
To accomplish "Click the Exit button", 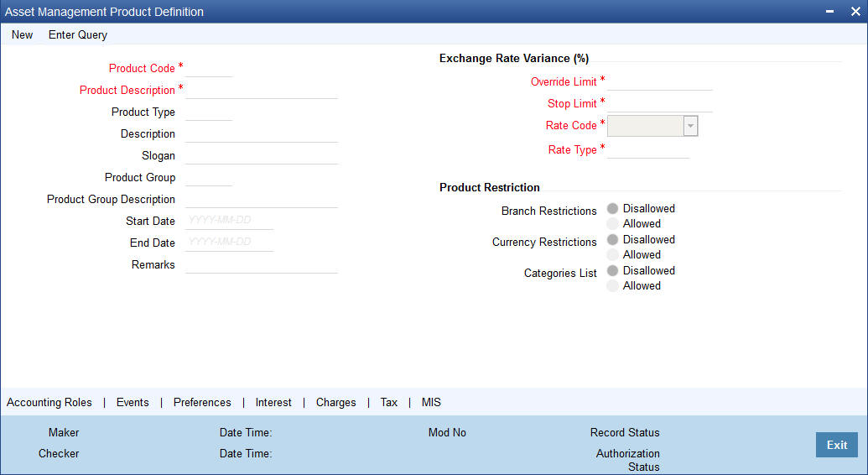I will point(836,445).
